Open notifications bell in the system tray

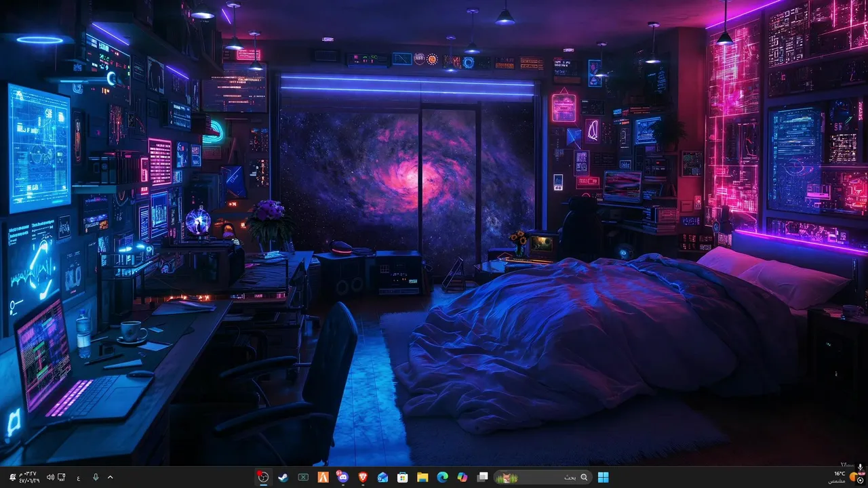click(x=12, y=477)
